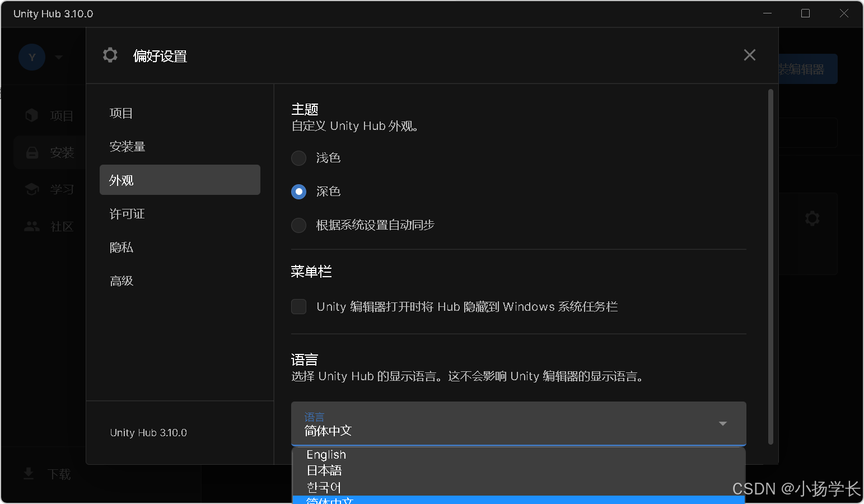Click the Y account avatar

pyautogui.click(x=32, y=57)
